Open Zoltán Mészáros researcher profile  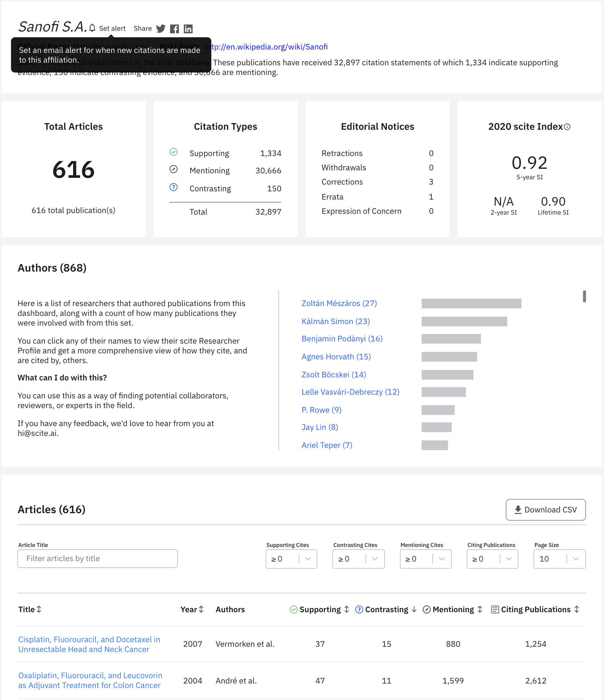pyautogui.click(x=339, y=303)
